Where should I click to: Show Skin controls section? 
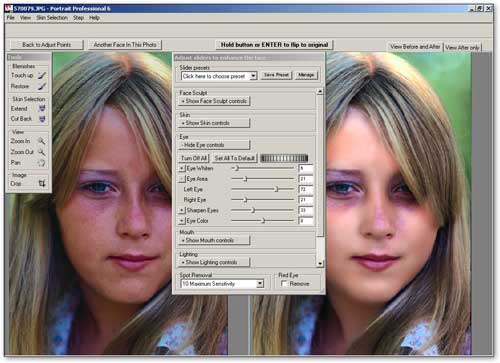click(x=214, y=123)
